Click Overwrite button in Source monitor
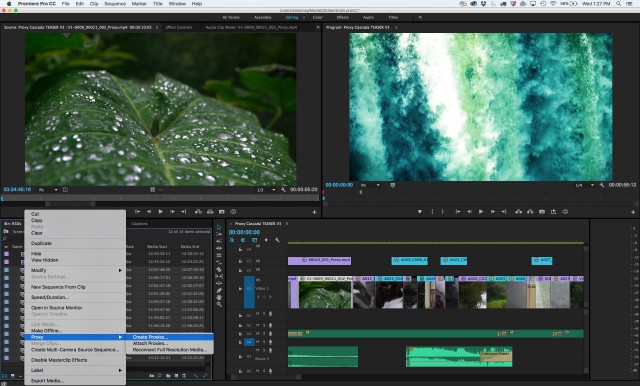Viewport: 640px width, 386px height. [210, 212]
